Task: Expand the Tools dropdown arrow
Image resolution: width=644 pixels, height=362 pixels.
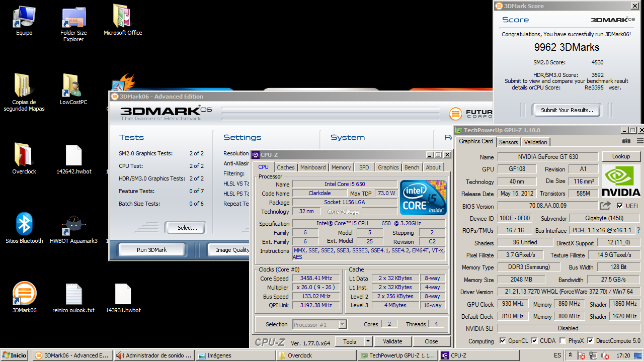Action: (x=368, y=341)
